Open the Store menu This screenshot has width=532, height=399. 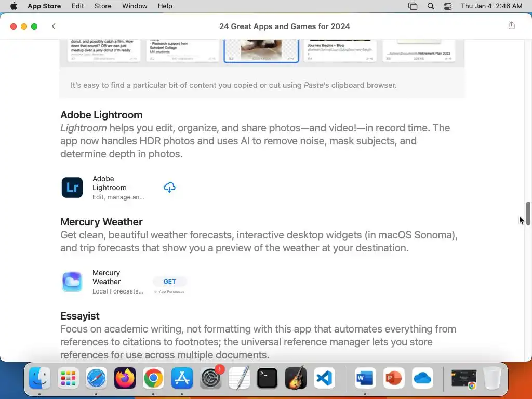(103, 6)
